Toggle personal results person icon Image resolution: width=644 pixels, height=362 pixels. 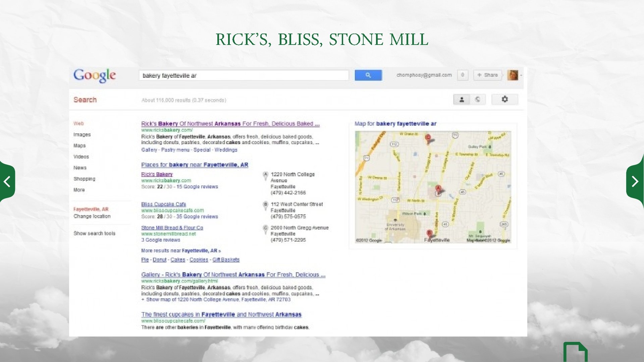[462, 99]
